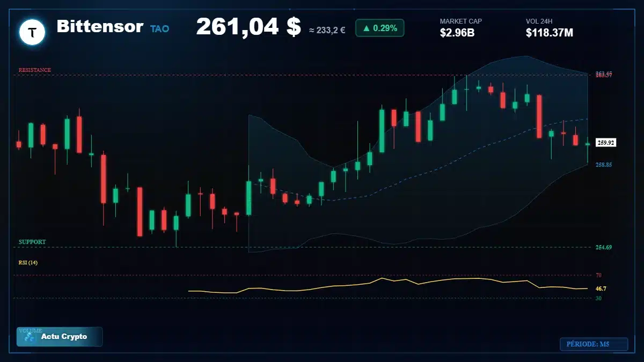Screen dimensions: 644x362
Task: Click the 259.92 current price tag
Action: click(606, 143)
